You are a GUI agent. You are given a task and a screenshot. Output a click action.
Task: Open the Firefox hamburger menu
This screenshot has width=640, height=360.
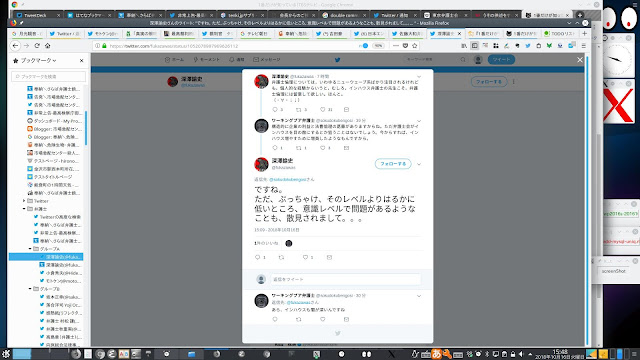coord(584,46)
